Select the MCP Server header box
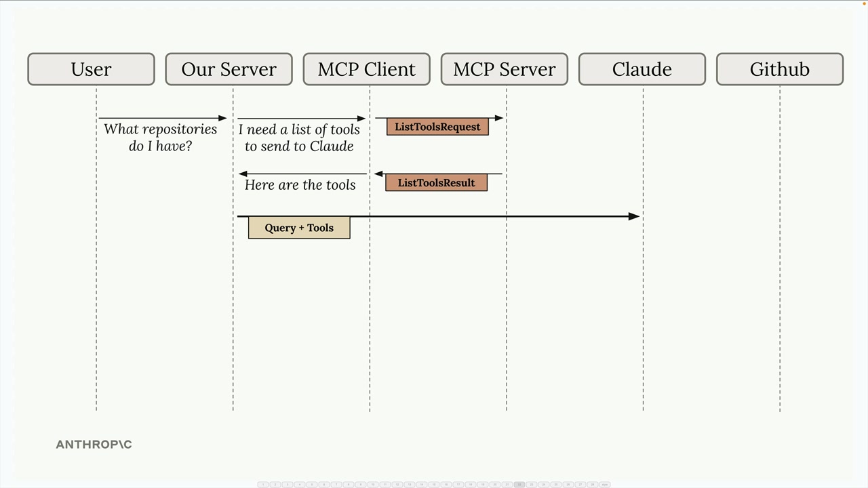 click(504, 69)
